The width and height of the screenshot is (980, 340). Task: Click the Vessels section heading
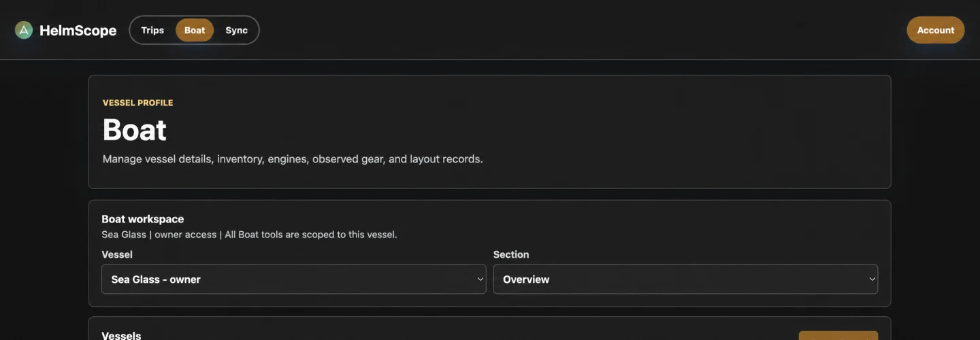coord(121,335)
